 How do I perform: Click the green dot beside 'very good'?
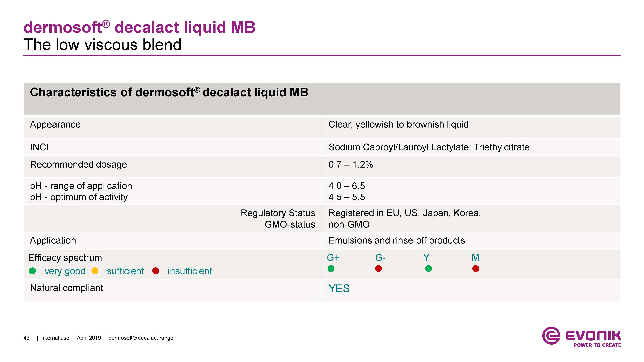[x=32, y=271]
